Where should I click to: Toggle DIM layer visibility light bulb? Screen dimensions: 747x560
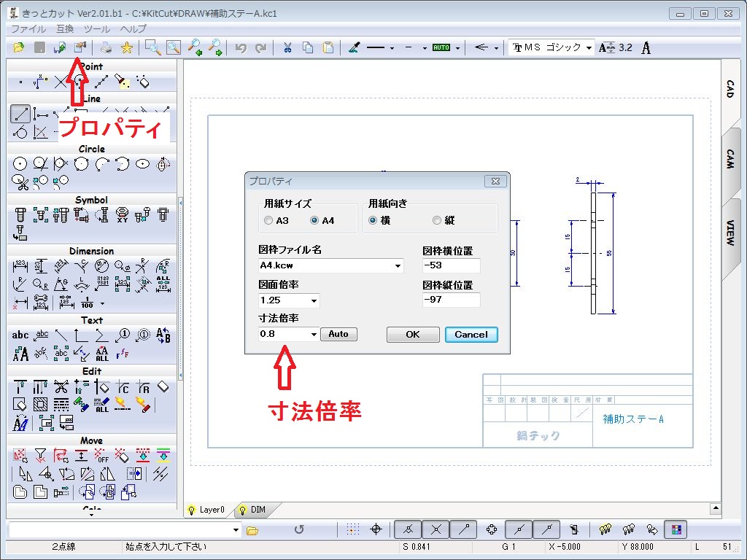click(x=242, y=510)
